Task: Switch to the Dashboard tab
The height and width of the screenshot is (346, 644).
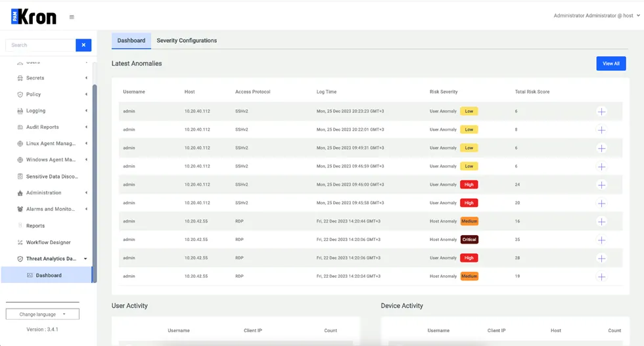Action: 131,41
